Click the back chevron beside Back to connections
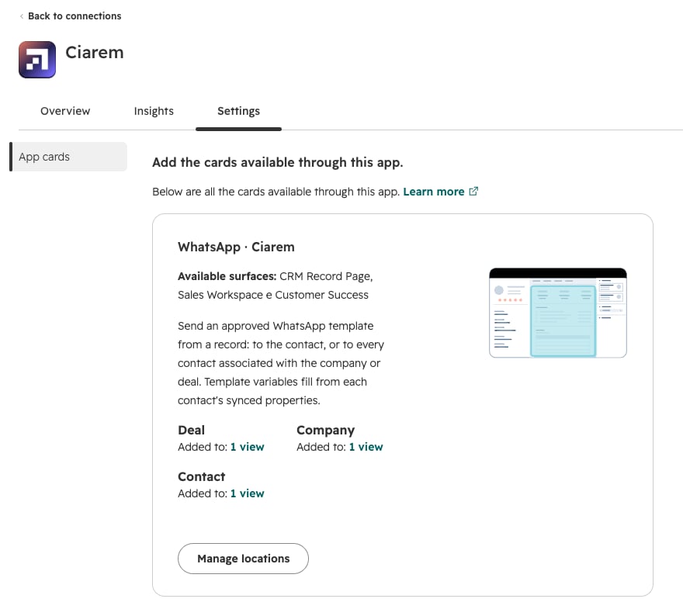The height and width of the screenshot is (616, 683). (22, 16)
